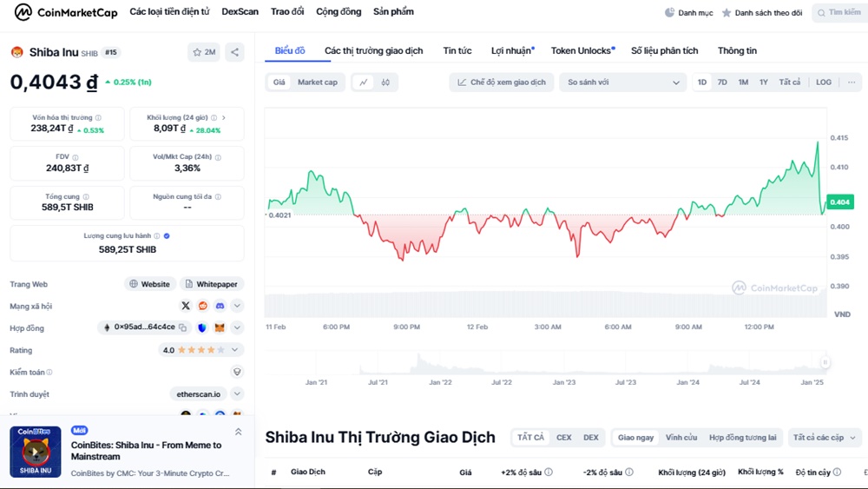Expand the Rating details chevron
Viewport: 868px width, 489px height.
point(237,350)
